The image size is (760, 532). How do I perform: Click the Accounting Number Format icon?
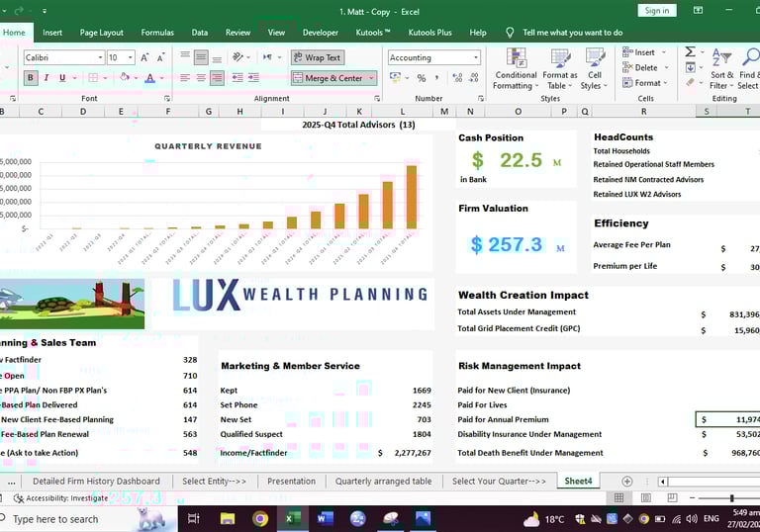[395, 77]
